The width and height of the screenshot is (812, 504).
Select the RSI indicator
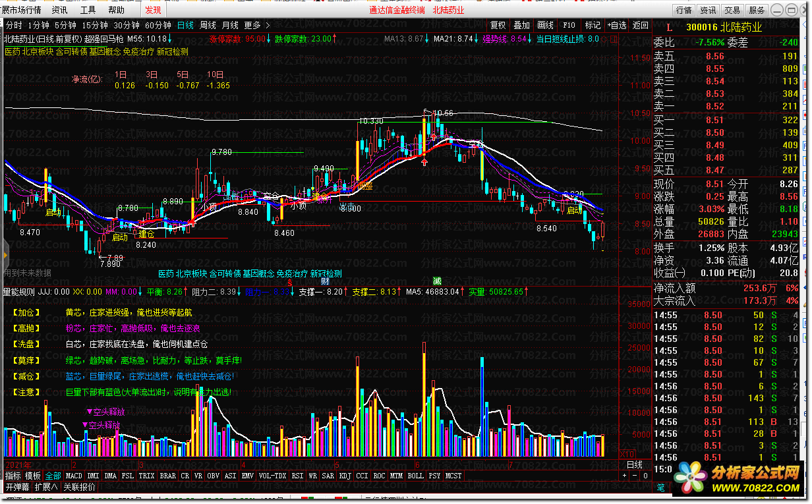click(298, 476)
